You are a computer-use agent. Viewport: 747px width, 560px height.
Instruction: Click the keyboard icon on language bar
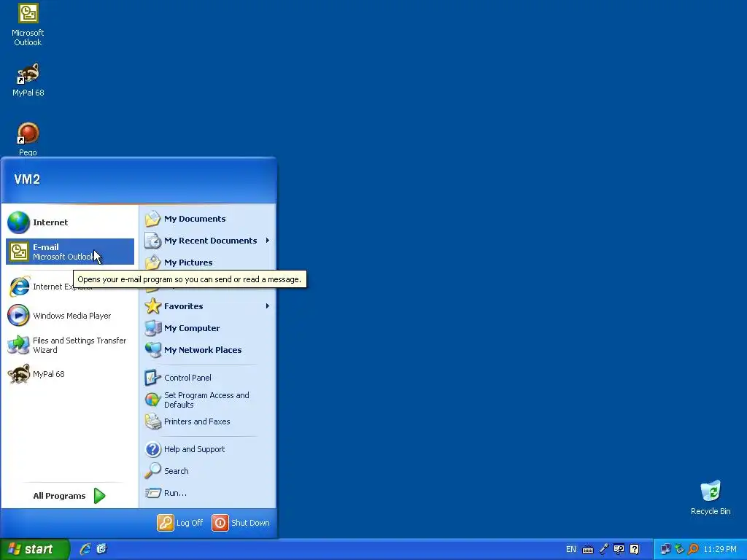tap(588, 550)
